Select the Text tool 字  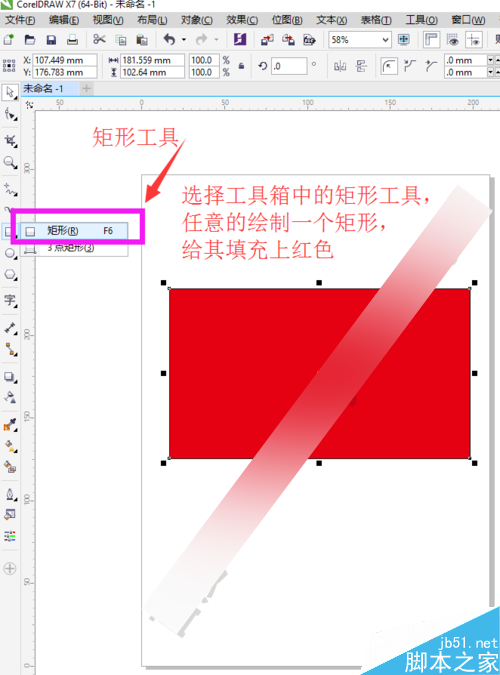[10, 300]
